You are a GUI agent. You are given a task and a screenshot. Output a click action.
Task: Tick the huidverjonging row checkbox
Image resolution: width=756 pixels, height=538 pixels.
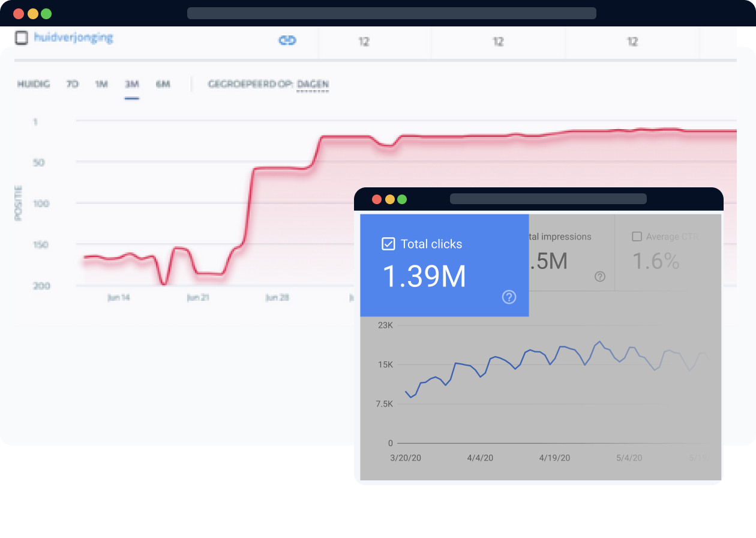(x=22, y=38)
